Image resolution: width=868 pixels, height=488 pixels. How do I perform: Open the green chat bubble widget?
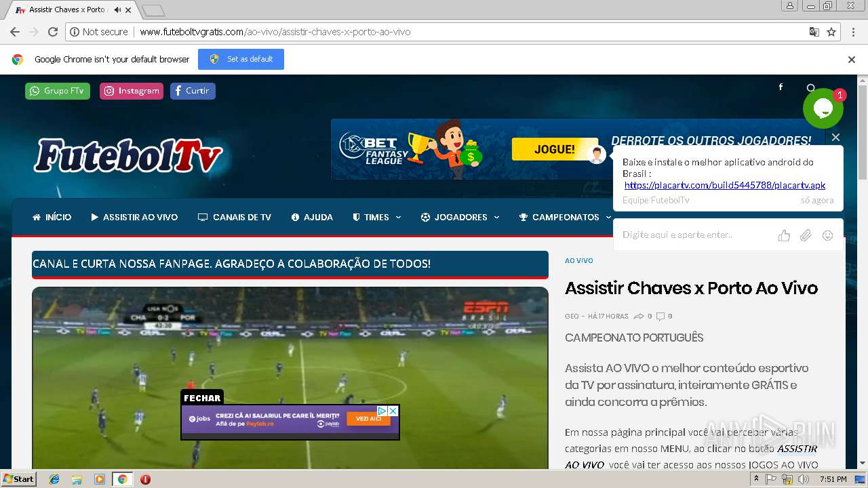click(x=823, y=108)
